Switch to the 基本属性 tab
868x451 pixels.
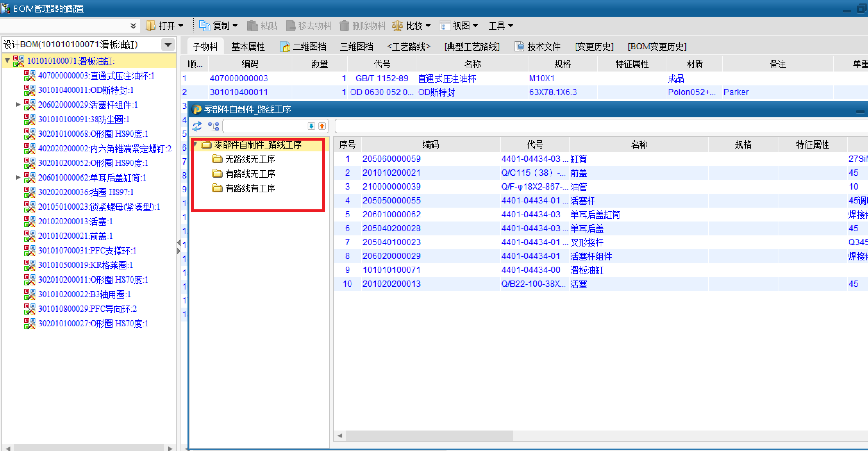248,47
